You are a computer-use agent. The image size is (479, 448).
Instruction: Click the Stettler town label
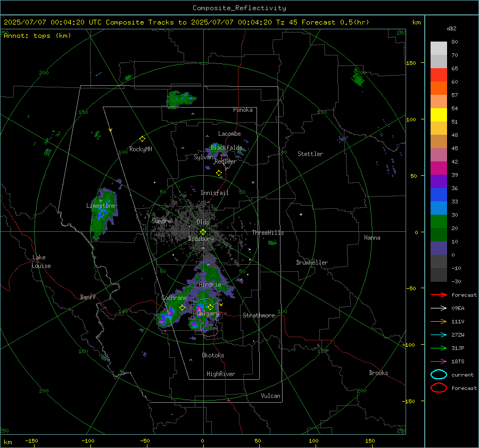point(310,154)
